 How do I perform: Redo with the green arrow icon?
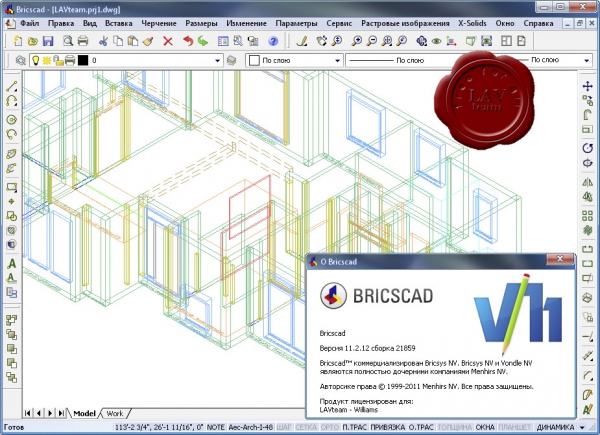[x=203, y=41]
